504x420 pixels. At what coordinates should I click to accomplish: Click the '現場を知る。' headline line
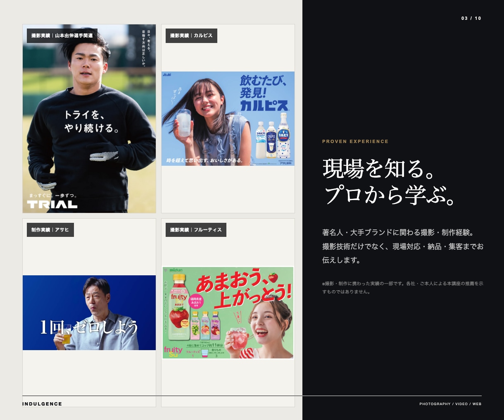click(379, 169)
